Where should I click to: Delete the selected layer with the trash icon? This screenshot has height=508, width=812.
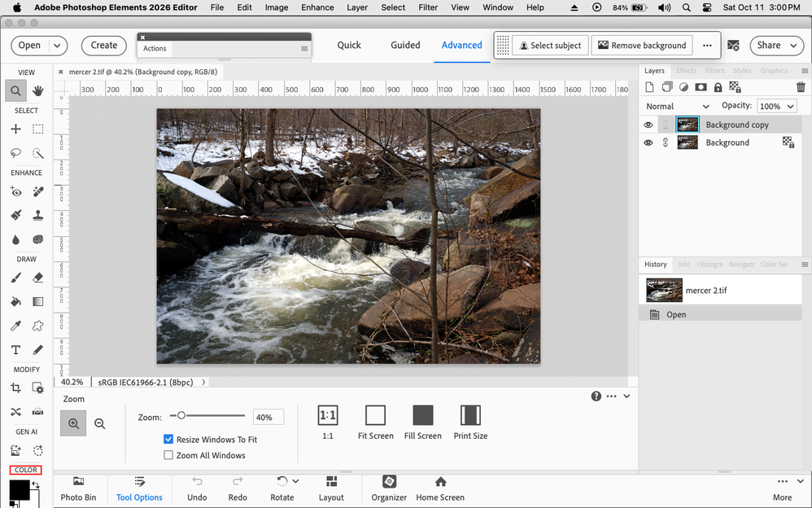click(x=801, y=87)
